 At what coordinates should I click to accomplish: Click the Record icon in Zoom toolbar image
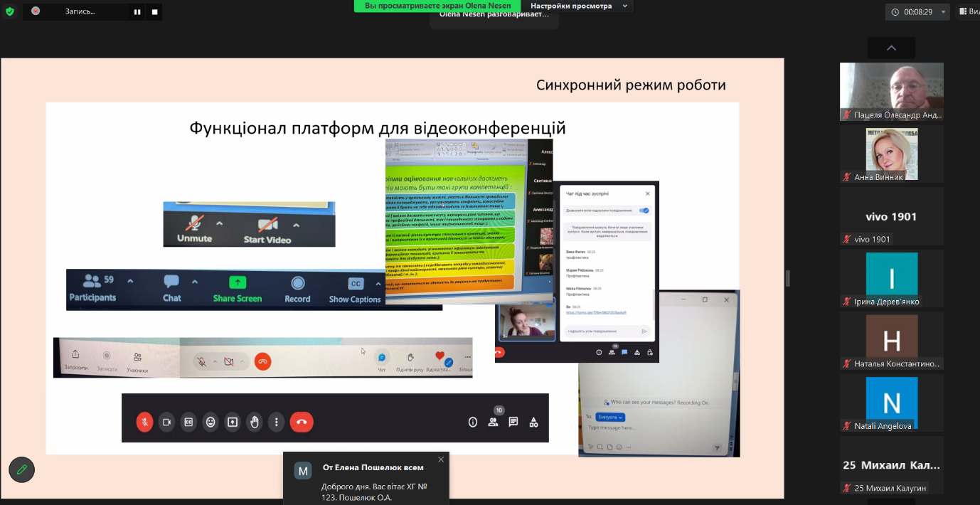pyautogui.click(x=297, y=283)
